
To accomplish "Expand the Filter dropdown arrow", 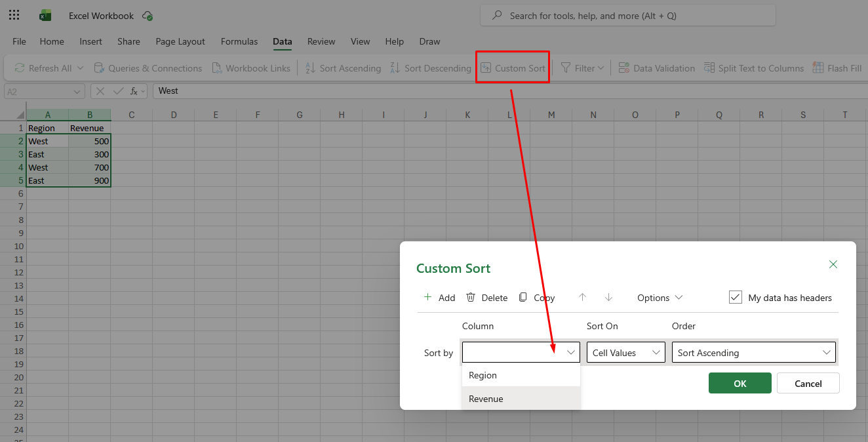I will 601,68.
